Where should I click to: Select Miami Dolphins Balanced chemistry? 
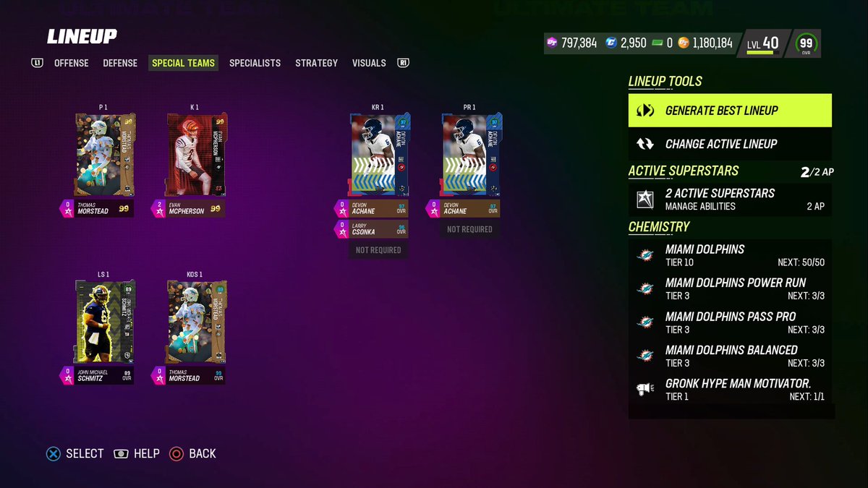tap(730, 356)
